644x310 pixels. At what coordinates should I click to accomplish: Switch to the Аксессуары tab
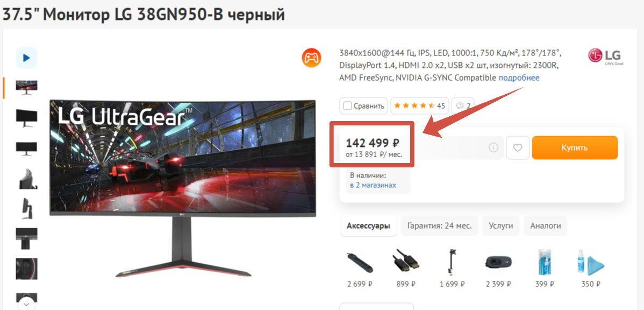click(368, 226)
